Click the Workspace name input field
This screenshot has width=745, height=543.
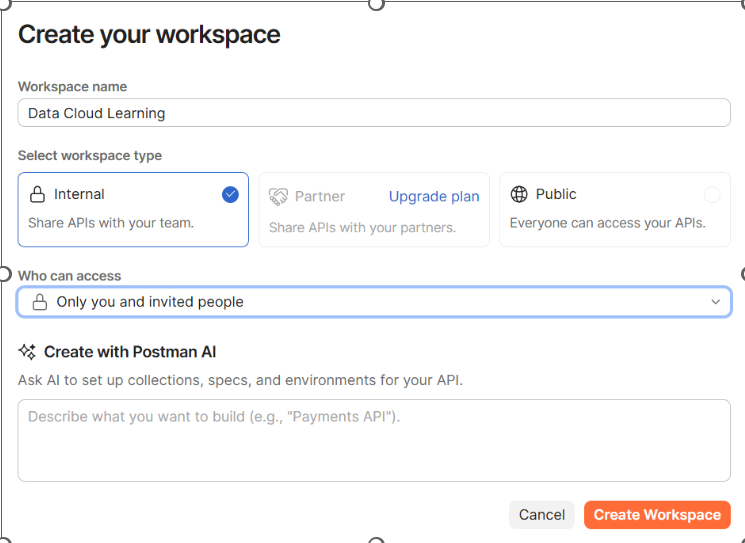[x=374, y=113]
